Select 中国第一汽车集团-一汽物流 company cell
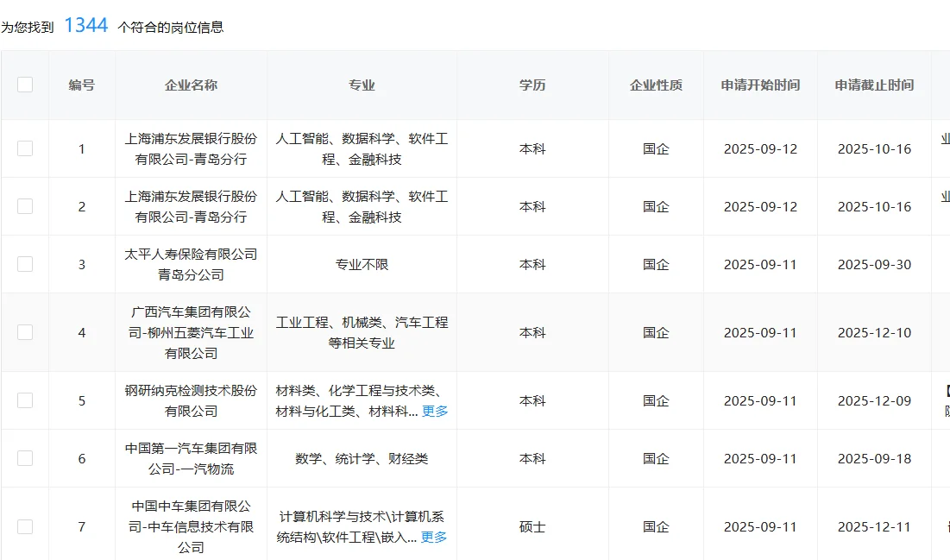This screenshot has width=950, height=560. tap(191, 459)
